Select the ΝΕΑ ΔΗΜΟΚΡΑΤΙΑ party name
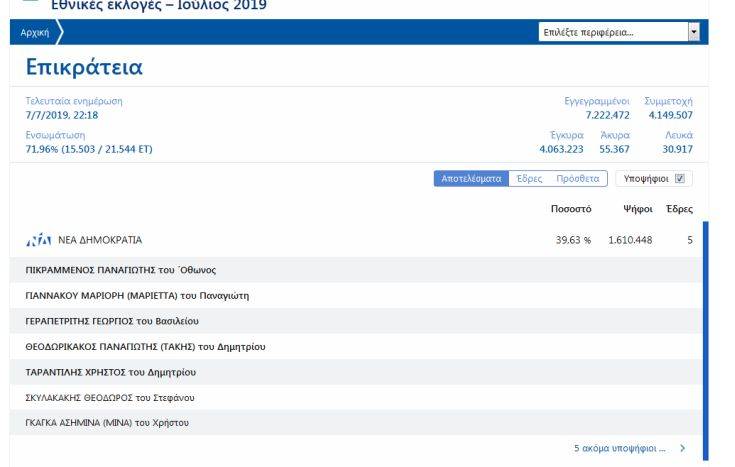The height and width of the screenshot is (467, 735). pos(100,241)
